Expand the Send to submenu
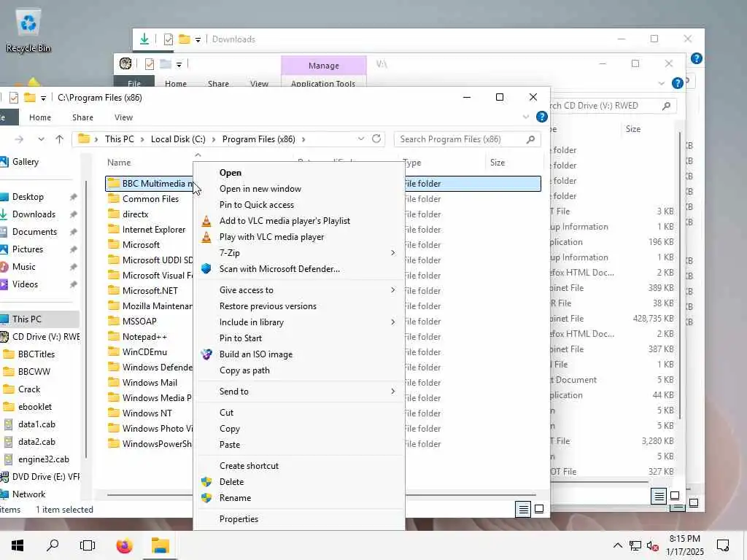The width and height of the screenshot is (747, 560). 392,392
